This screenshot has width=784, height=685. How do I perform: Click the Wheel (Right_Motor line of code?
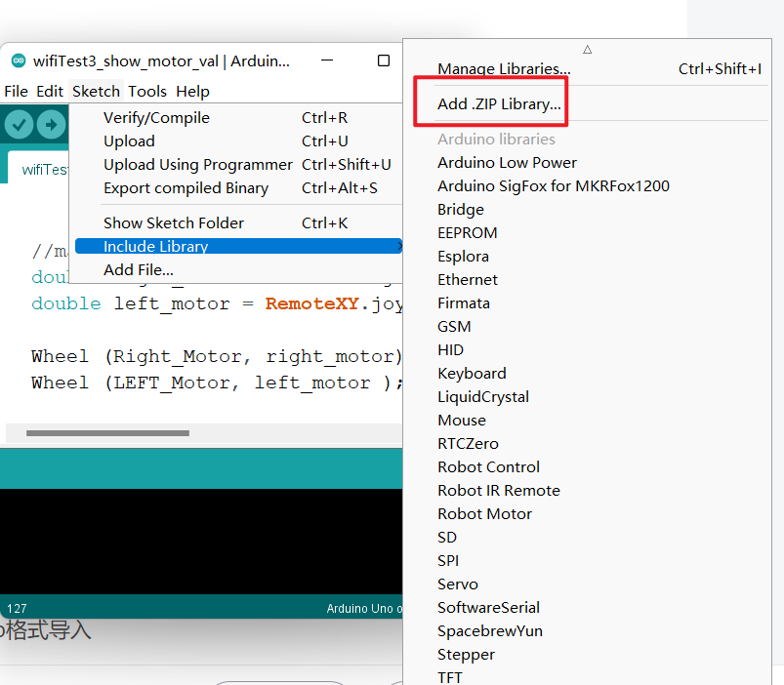click(217, 357)
